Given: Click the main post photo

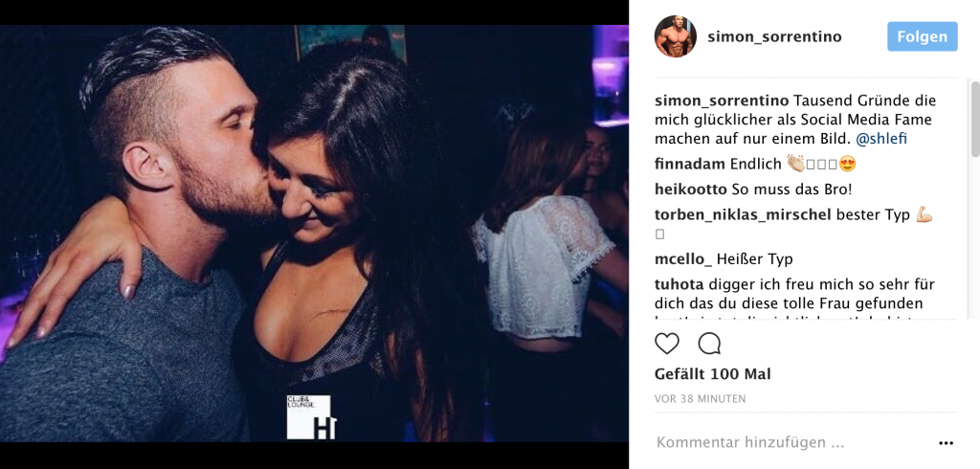Looking at the screenshot, I should (314, 234).
